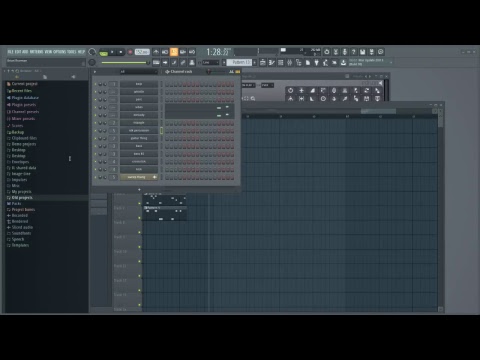Toggle first step of the bottom channel
Screen dimensions: 480x360
[x=167, y=178]
